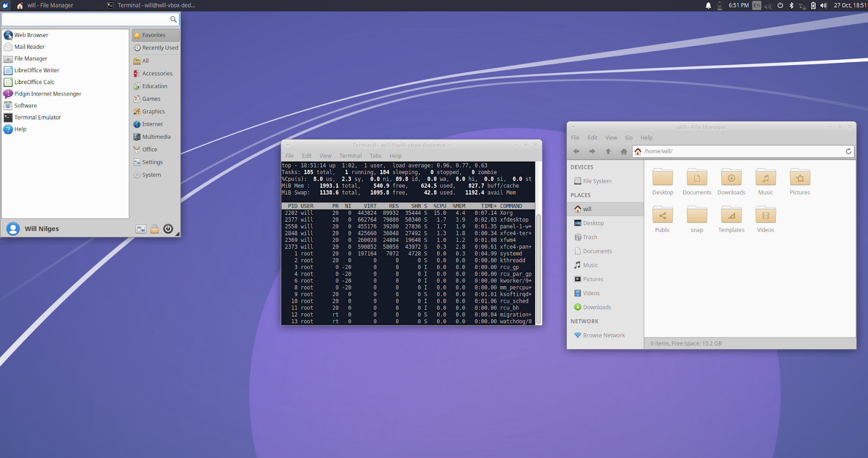Open the File Manager's Go menu
This screenshot has width=868, height=458.
(629, 138)
